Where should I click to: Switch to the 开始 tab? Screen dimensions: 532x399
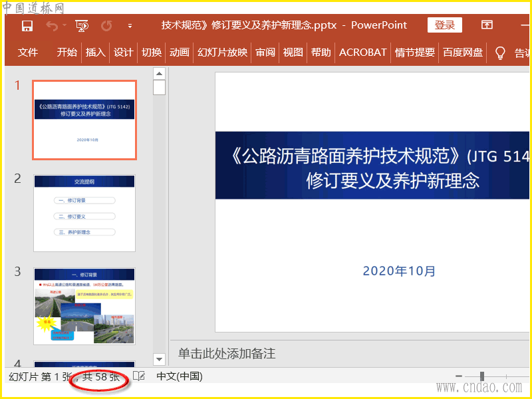point(67,53)
